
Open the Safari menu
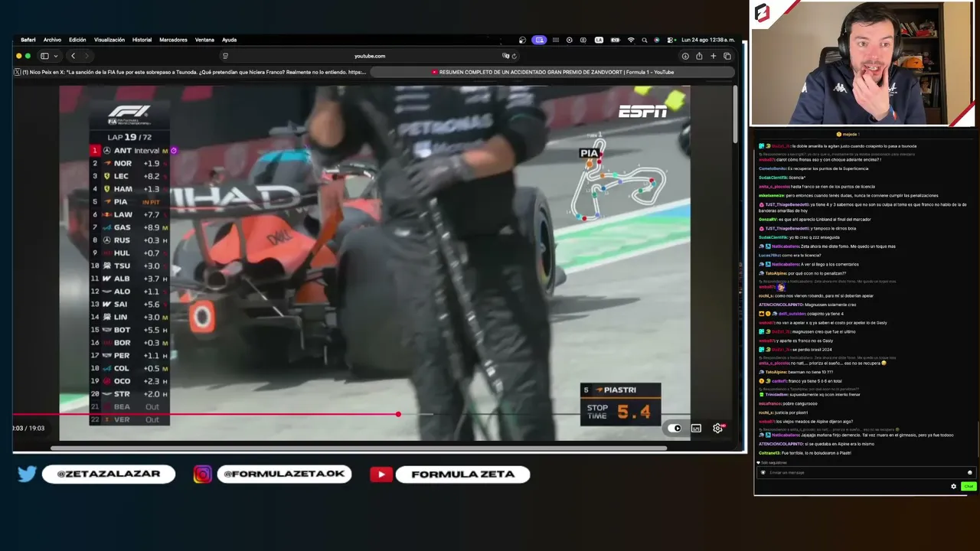(x=28, y=40)
